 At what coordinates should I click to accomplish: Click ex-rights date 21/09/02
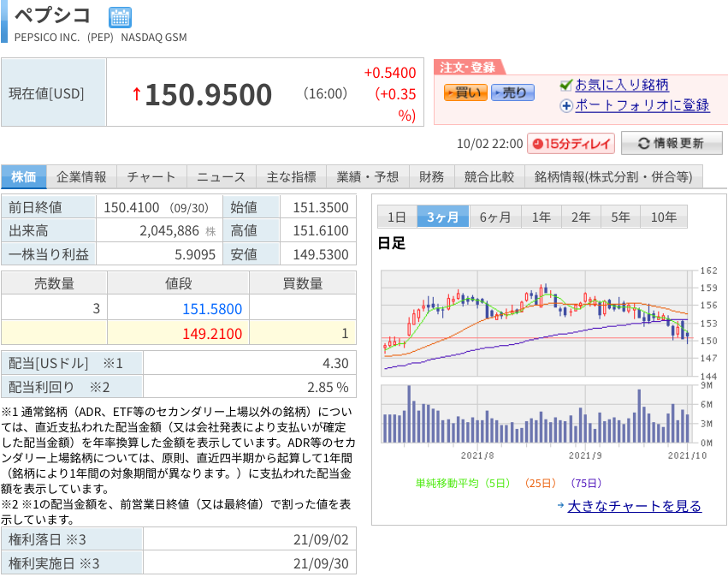320,540
